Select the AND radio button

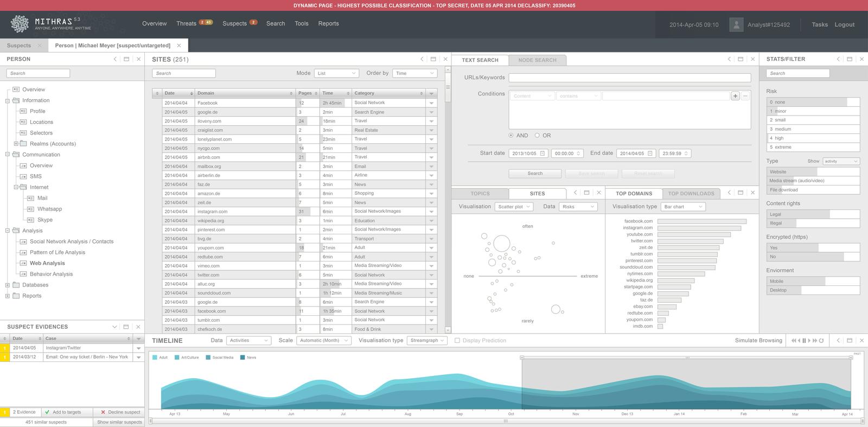[511, 136]
